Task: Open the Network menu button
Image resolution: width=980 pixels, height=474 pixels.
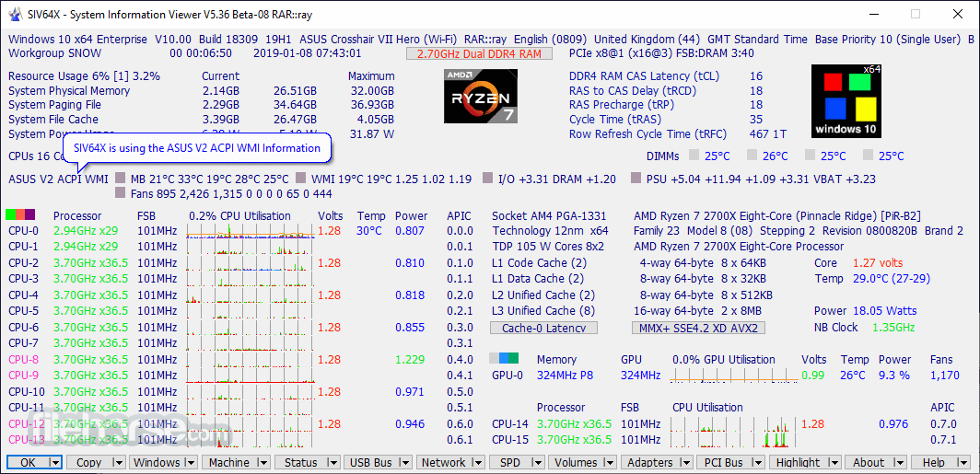Action: [x=444, y=463]
